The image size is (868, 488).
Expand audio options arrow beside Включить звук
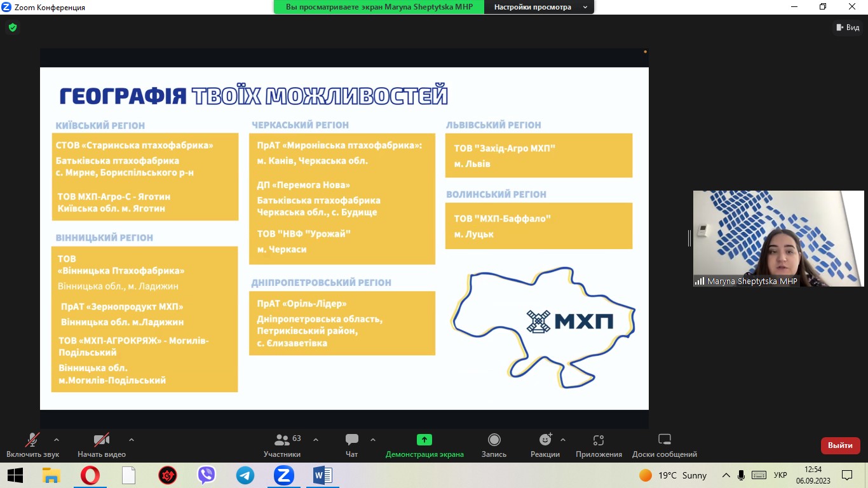pyautogui.click(x=57, y=440)
